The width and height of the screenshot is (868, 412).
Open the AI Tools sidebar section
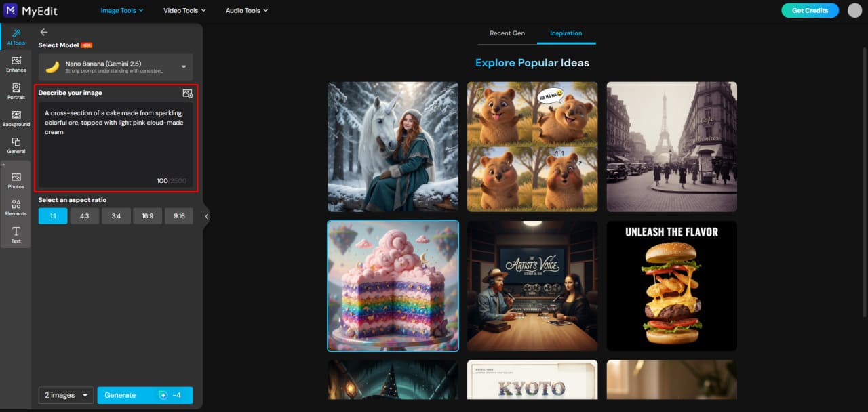click(x=16, y=37)
